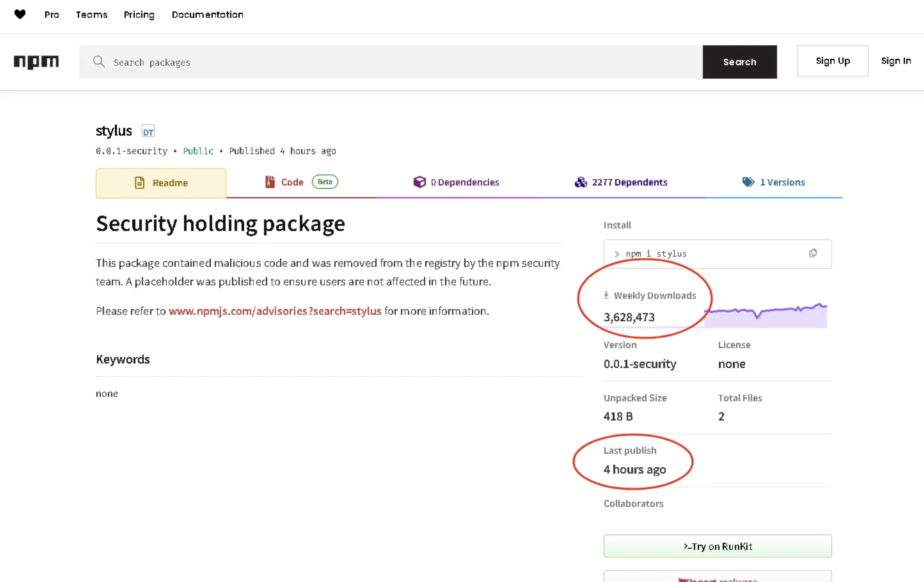Viewport: 924px width, 582px height.
Task: Click the black heart icon
Action: point(20,14)
